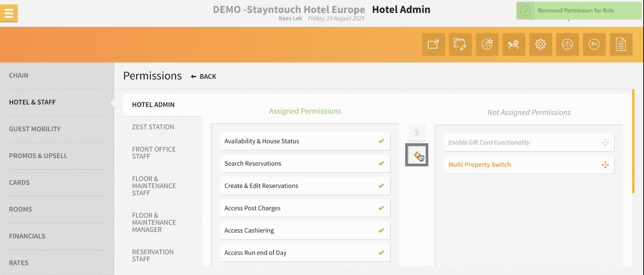Click the Assigned Permissions heading
Screen dimensions: 644x275
(x=305, y=111)
